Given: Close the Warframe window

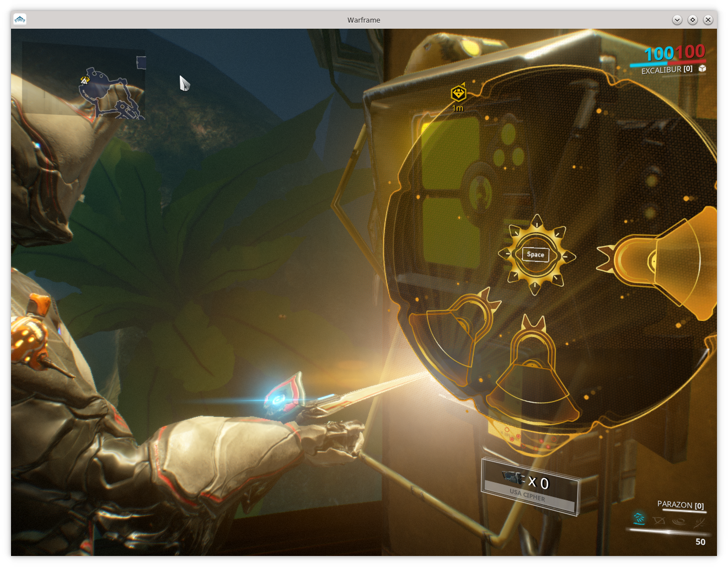Looking at the screenshot, I should point(708,20).
